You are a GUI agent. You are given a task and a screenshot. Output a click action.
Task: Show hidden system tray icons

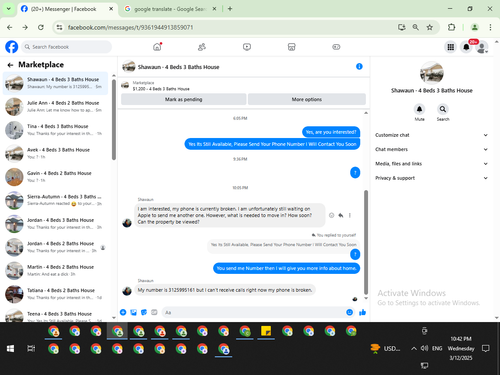click(413, 349)
